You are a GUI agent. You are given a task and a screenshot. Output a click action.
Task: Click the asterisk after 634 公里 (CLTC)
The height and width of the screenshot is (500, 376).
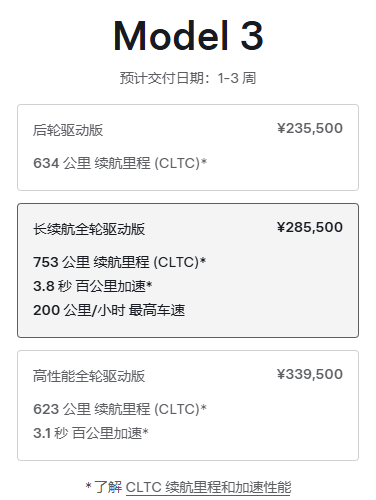[x=204, y=161]
